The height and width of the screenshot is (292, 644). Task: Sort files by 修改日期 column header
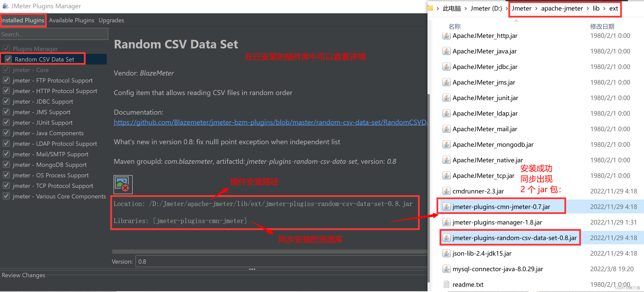602,26
